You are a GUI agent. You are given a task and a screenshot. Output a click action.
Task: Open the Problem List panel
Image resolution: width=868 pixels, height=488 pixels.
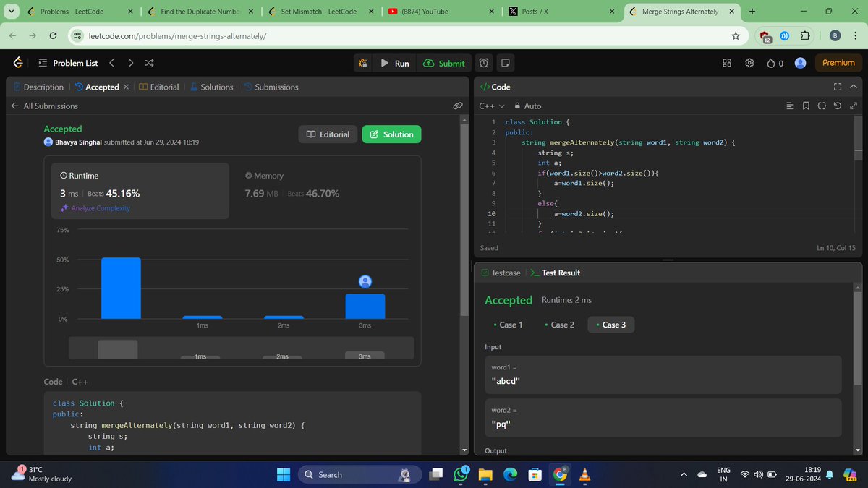(x=67, y=63)
